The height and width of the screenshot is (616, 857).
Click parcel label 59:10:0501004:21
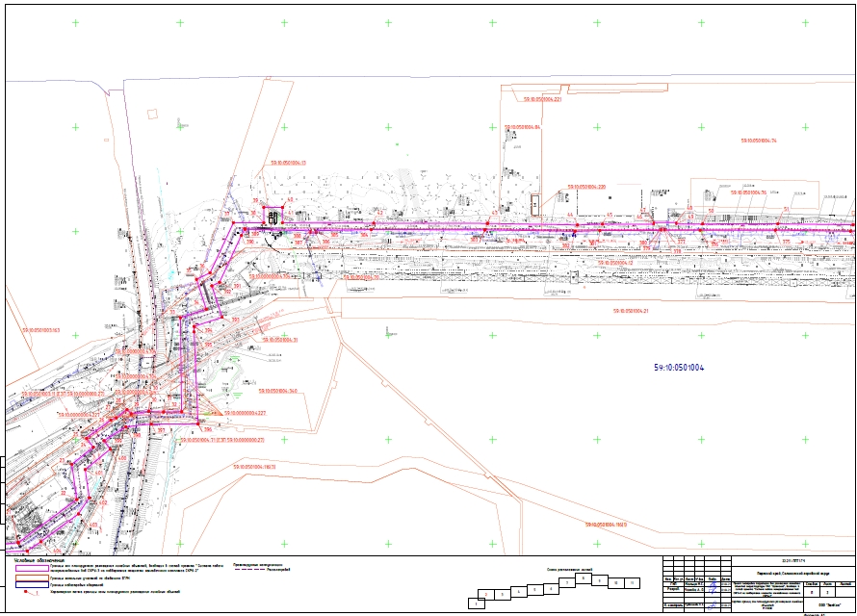(x=631, y=311)
